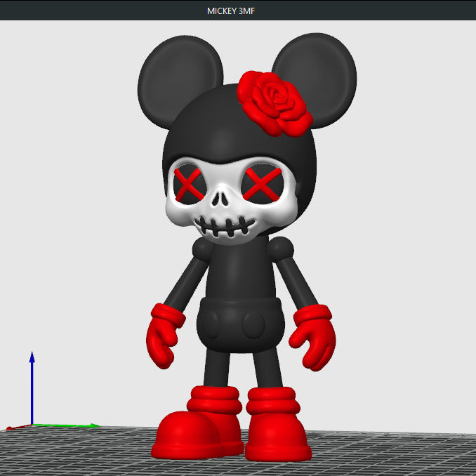Click the shorts button on the belly
This screenshot has width=476, height=476.
point(254,324)
